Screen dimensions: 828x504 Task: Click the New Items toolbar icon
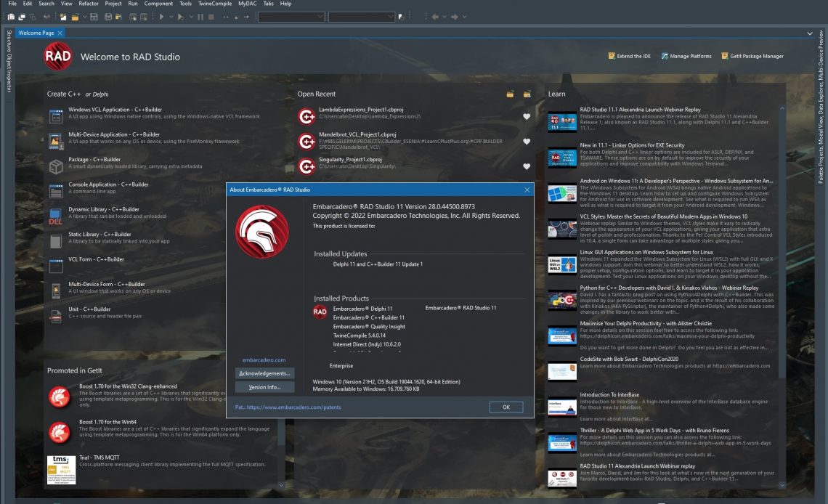(63, 17)
